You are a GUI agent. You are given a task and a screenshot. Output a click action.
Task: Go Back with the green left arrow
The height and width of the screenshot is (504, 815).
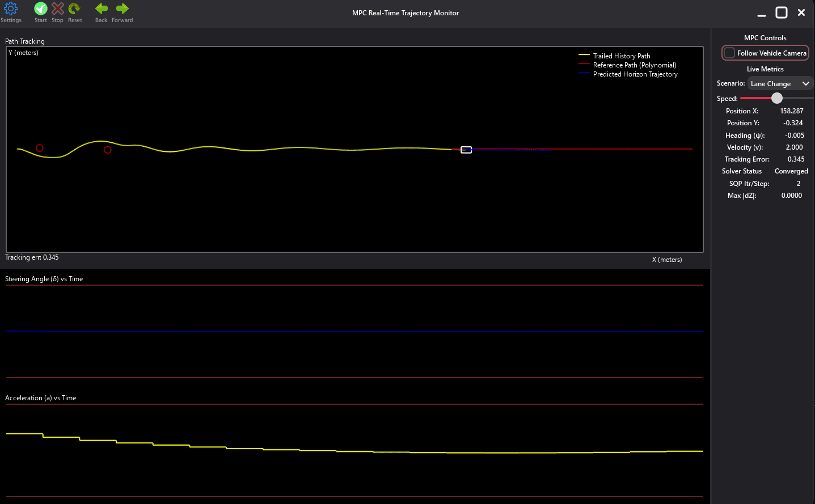point(102,9)
